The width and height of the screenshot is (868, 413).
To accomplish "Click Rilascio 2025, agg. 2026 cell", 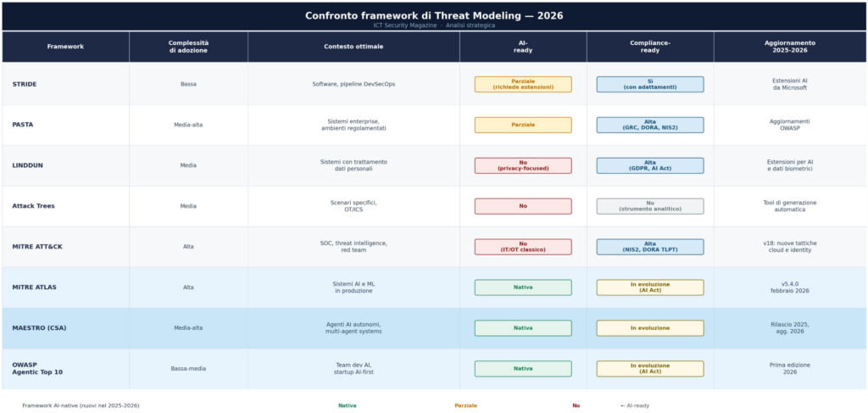I will point(790,327).
